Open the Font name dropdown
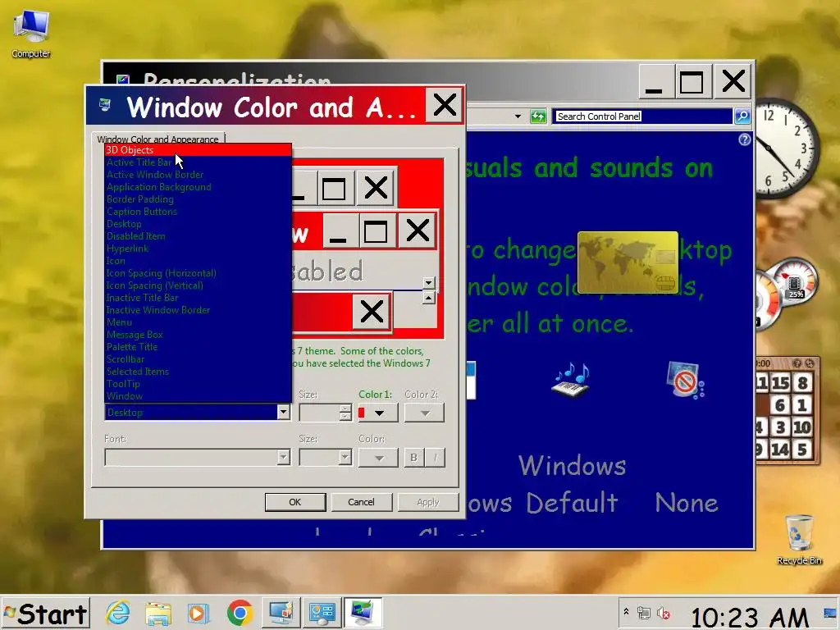Viewport: 840px width, 630px height. pyautogui.click(x=283, y=457)
